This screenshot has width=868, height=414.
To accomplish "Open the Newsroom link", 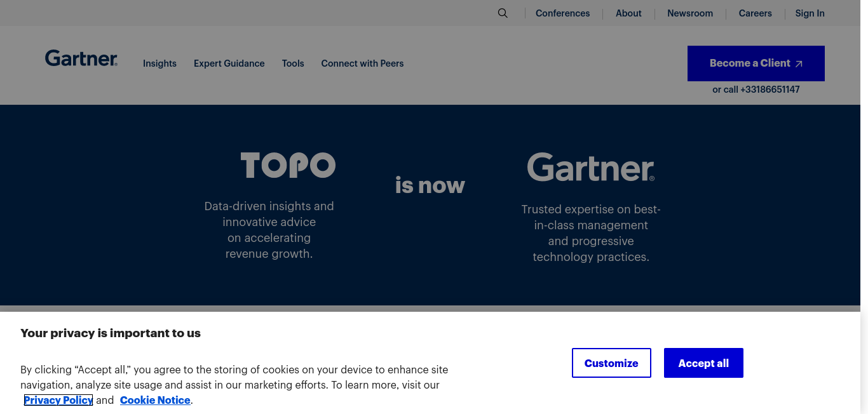I will (690, 13).
